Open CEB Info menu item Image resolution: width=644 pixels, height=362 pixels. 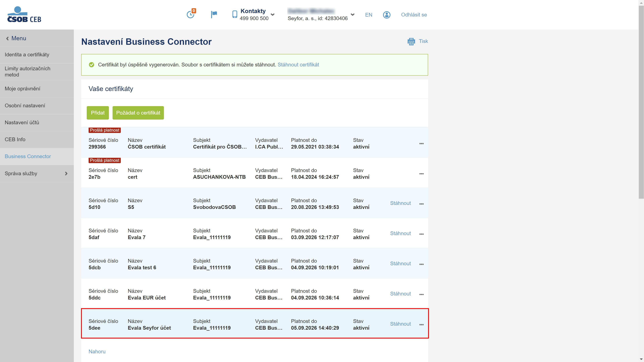point(37,140)
